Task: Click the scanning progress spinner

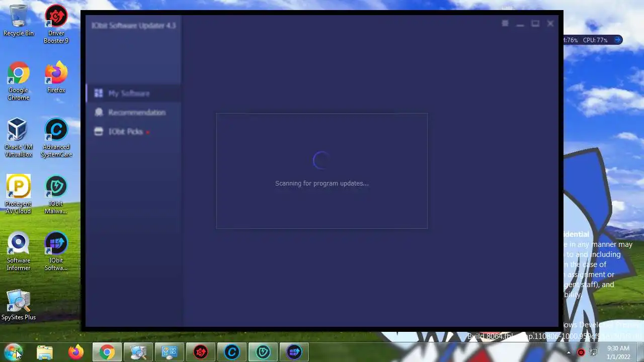Action: click(x=321, y=160)
